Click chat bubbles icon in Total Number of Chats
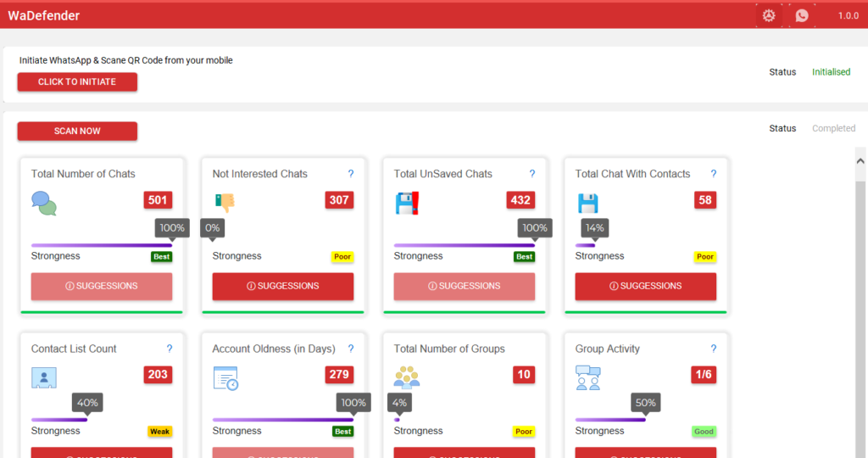 [44, 204]
